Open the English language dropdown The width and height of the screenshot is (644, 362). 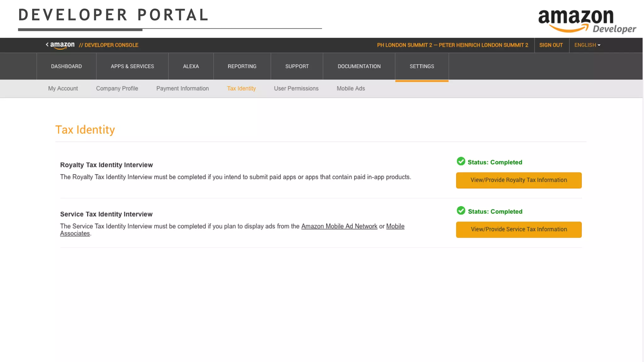[587, 45]
